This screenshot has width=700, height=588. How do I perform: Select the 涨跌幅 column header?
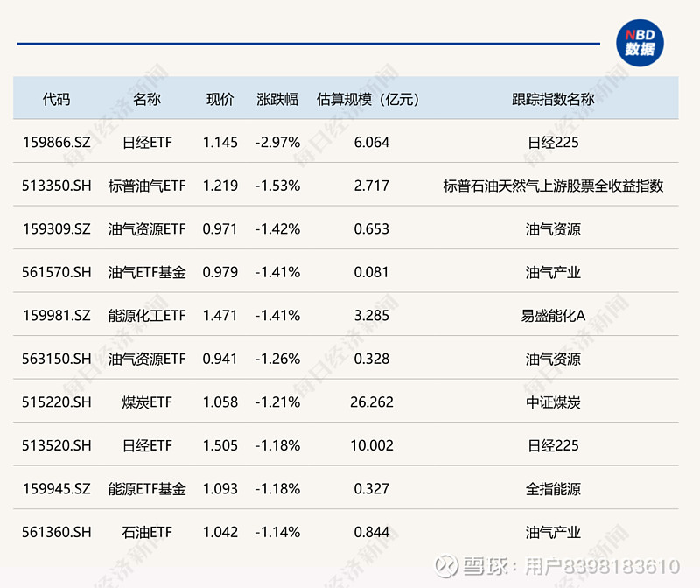[x=277, y=99]
